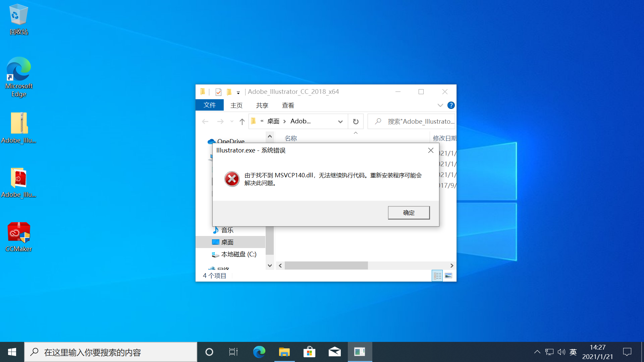Close the Adobe_Illustrator_CC_2018_x64 Explorer window
Viewport: 644px width, 362px height.
[x=445, y=92]
